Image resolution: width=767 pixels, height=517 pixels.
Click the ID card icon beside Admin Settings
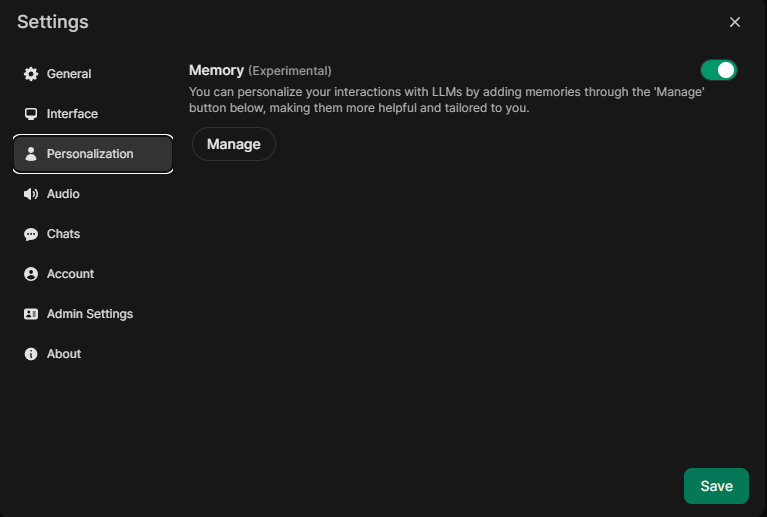coord(31,314)
